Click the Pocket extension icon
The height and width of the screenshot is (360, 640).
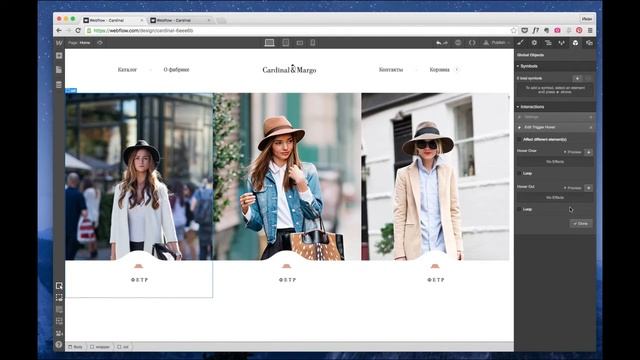point(524,31)
